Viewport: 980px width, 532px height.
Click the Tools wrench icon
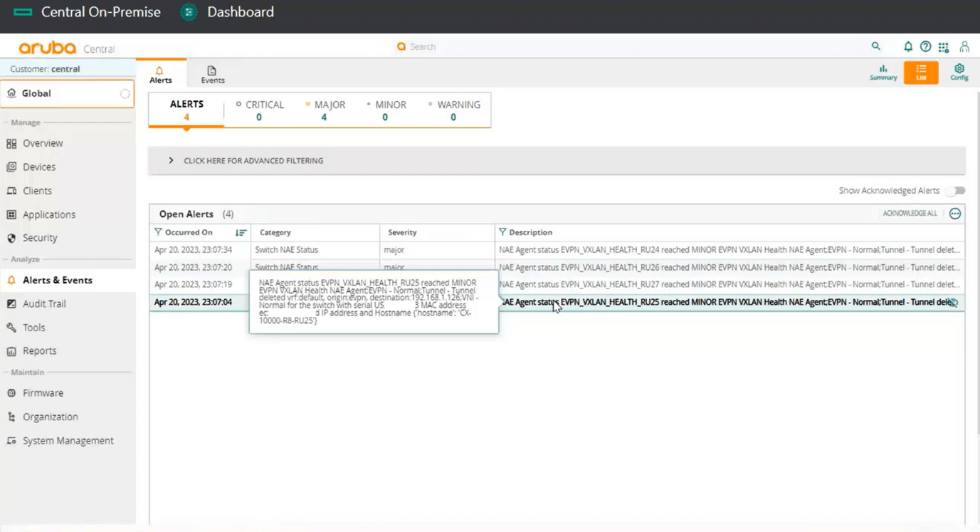pyautogui.click(x=11, y=328)
